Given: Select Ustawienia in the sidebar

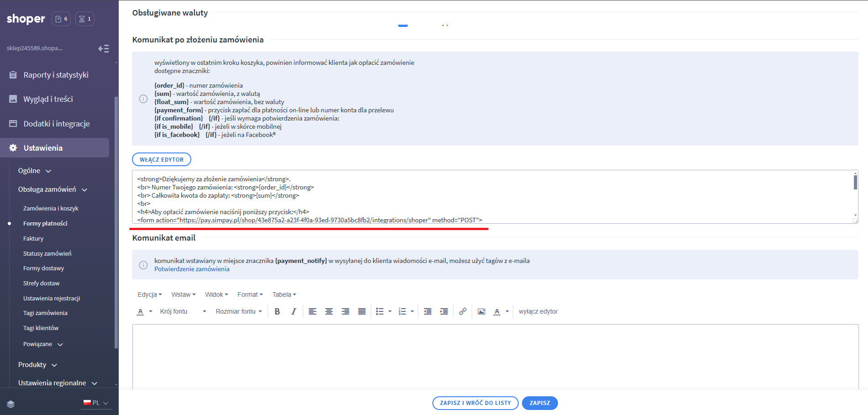Looking at the screenshot, I should (55, 148).
